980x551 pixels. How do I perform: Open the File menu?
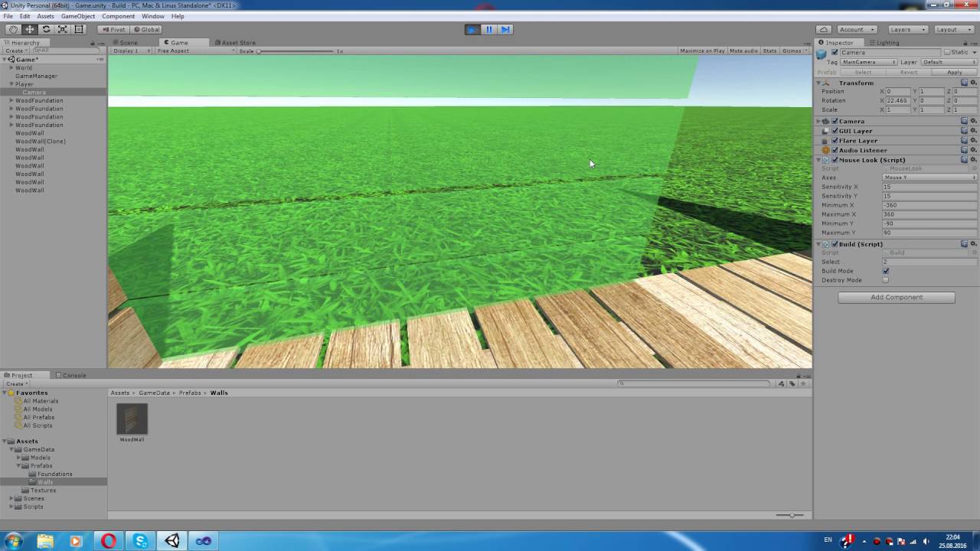click(x=8, y=16)
